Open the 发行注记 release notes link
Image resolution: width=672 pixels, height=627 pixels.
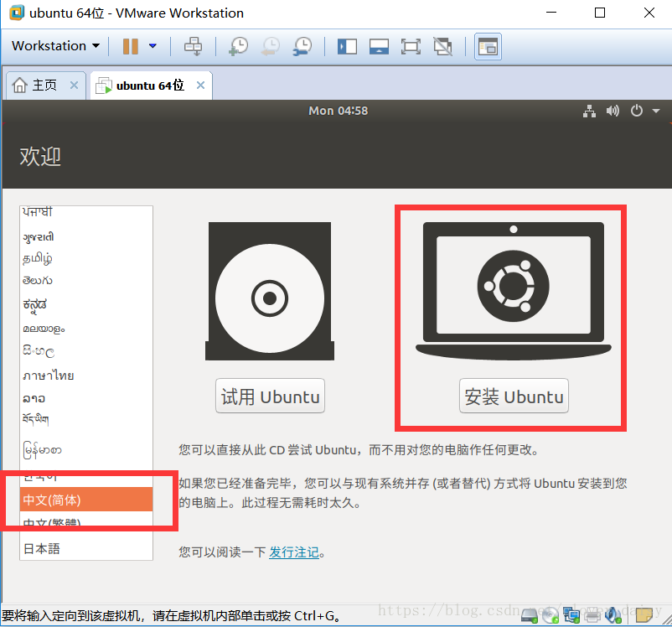click(294, 552)
